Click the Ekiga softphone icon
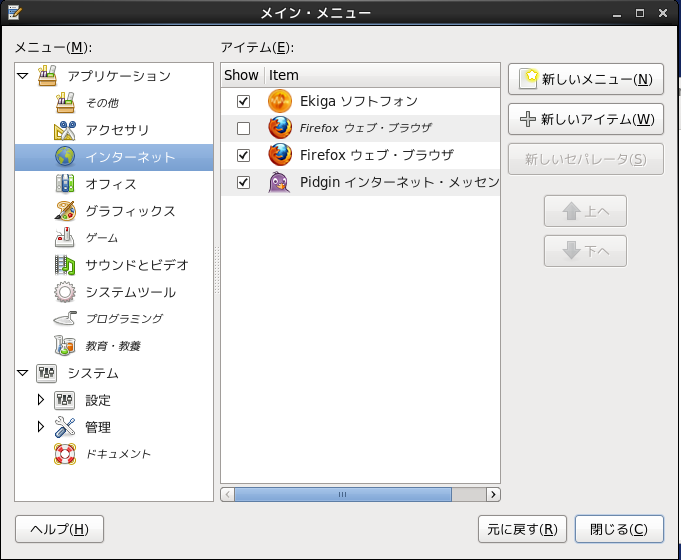Image resolution: width=681 pixels, height=560 pixels. coord(279,101)
